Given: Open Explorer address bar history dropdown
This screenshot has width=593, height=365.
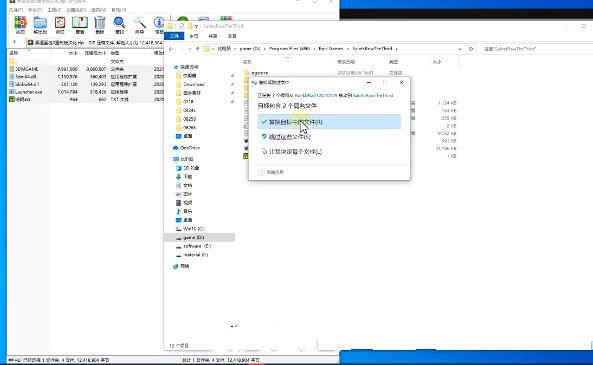Looking at the screenshot, I should coord(459,49).
